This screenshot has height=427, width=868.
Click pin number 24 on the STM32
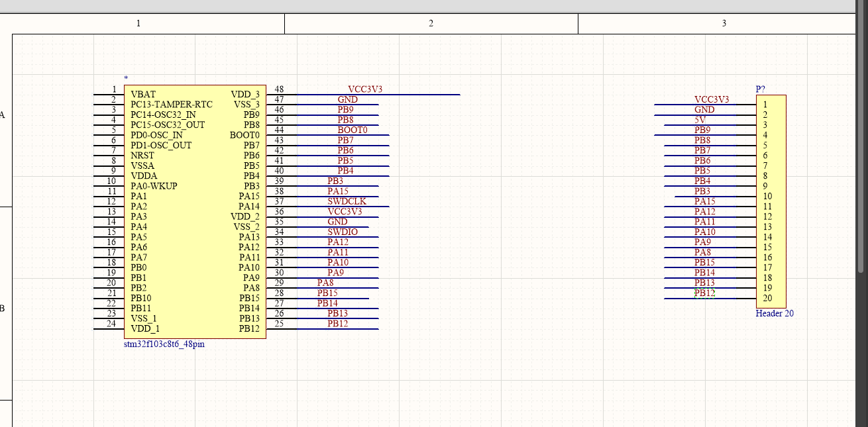point(112,324)
